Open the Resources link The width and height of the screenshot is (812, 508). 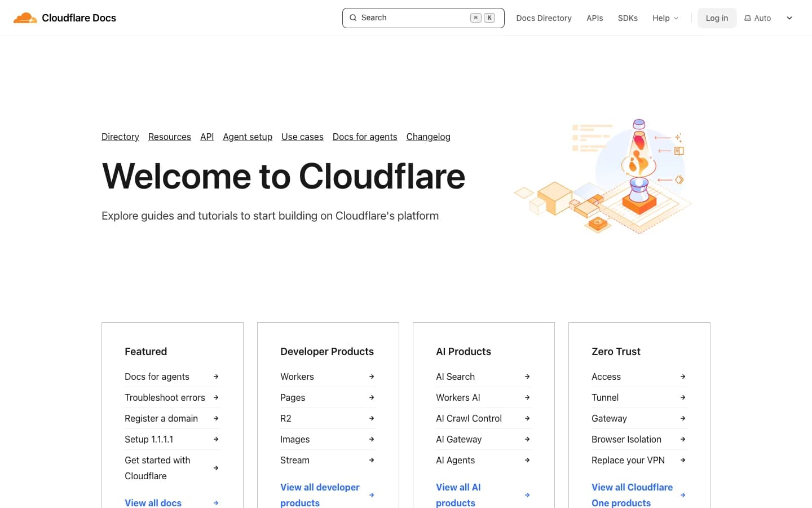[170, 137]
